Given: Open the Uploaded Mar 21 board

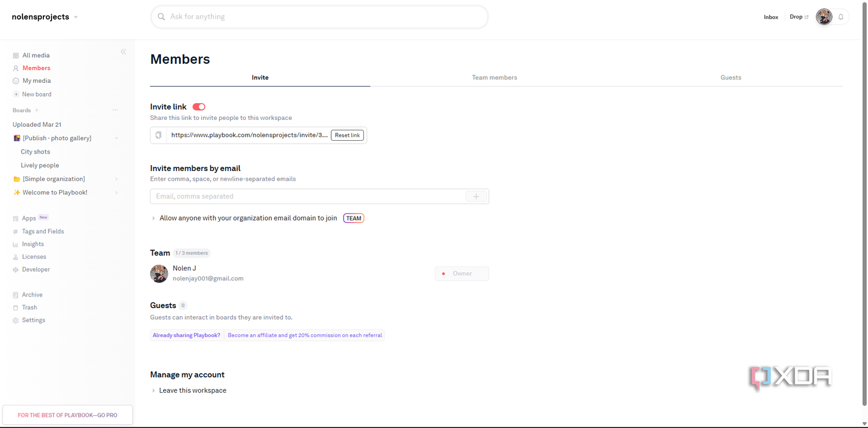Looking at the screenshot, I should click(37, 125).
